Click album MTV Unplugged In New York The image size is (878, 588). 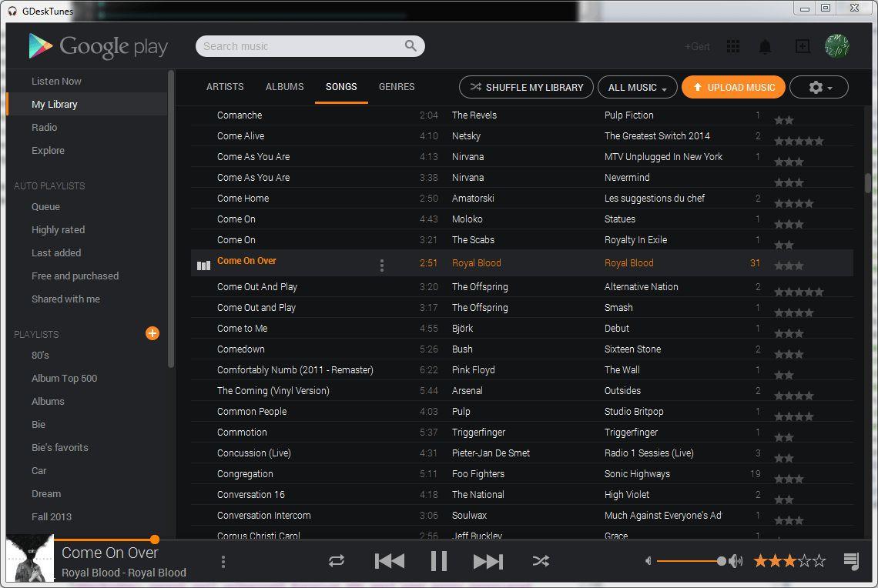click(664, 157)
